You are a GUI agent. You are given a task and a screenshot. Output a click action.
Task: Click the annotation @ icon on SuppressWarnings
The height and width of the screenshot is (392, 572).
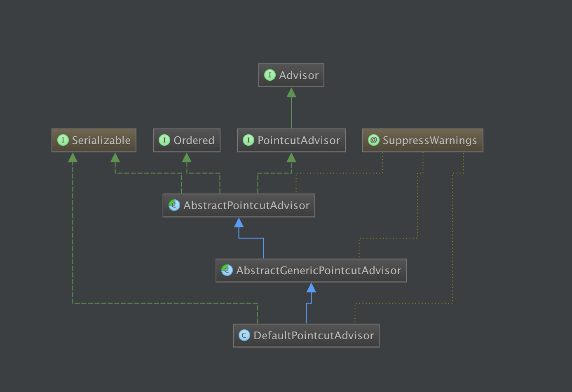click(x=373, y=140)
